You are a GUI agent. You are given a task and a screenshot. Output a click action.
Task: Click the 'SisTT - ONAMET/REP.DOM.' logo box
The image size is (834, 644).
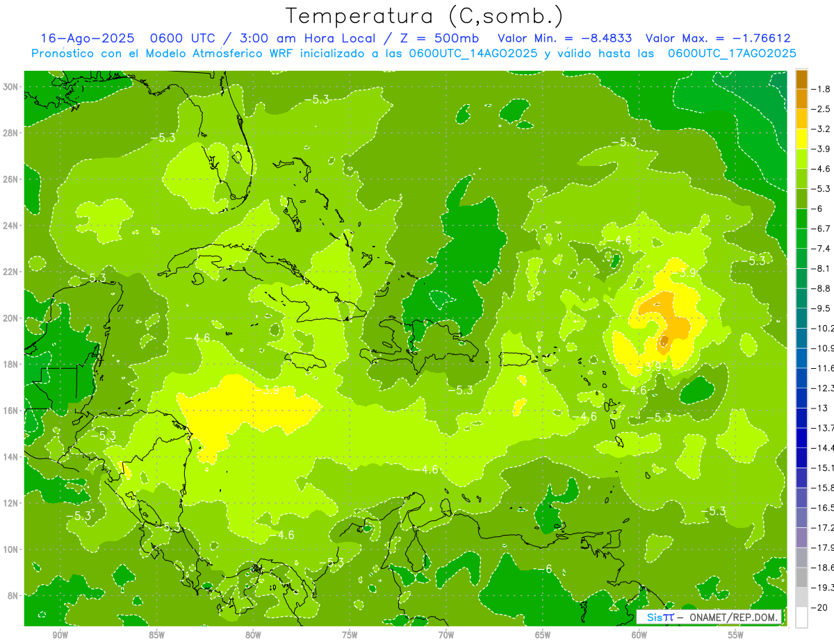[x=710, y=617]
